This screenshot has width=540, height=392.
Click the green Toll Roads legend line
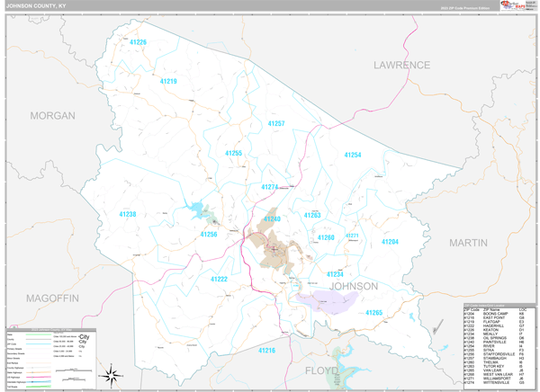point(38,387)
